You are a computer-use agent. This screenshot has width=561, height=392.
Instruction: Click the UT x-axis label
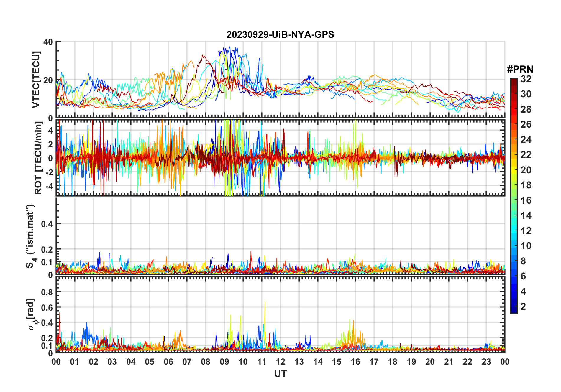tap(280, 374)
